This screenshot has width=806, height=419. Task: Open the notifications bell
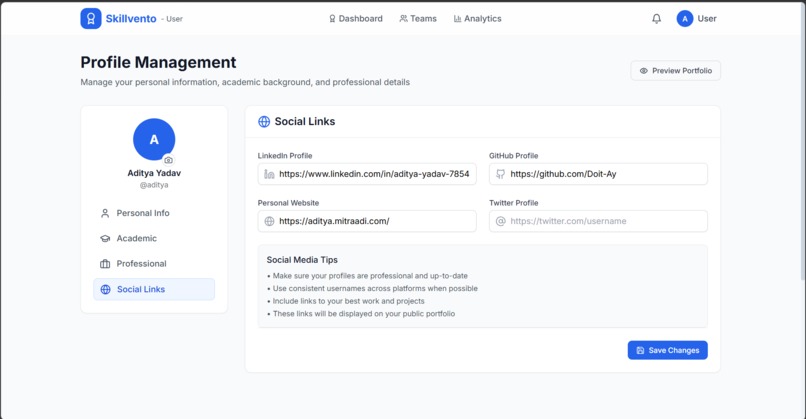tap(656, 19)
